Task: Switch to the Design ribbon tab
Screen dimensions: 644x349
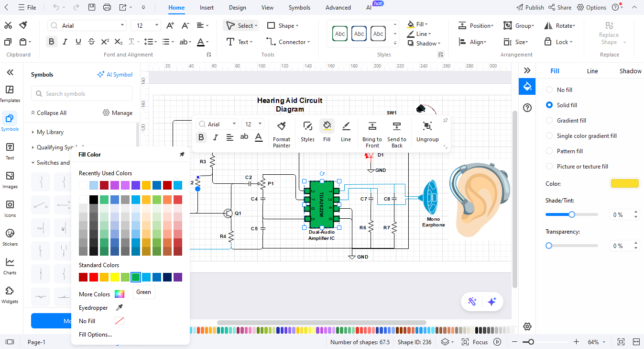Action: point(237,7)
